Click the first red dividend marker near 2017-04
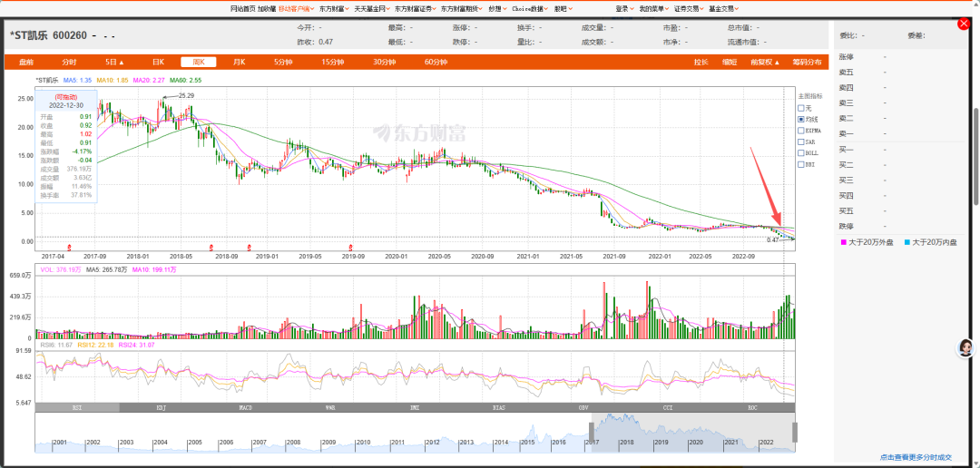 pyautogui.click(x=69, y=249)
